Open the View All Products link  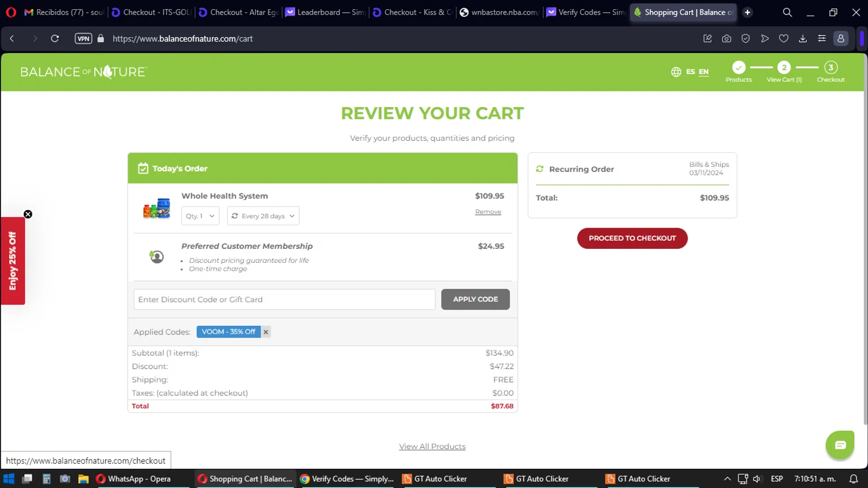point(432,446)
